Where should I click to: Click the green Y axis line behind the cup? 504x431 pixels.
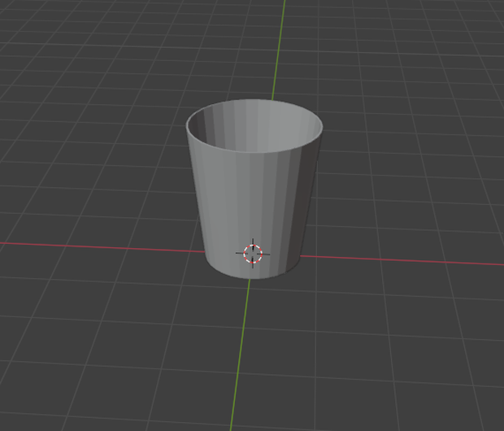[x=278, y=50]
